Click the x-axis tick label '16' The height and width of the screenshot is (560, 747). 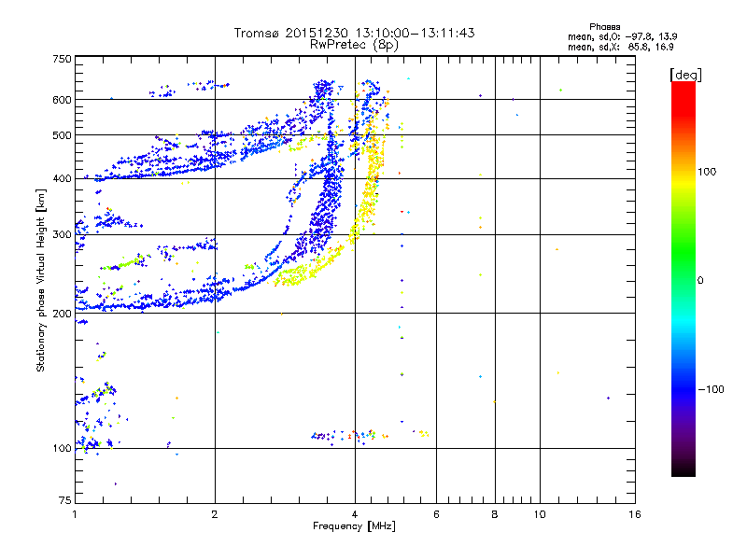click(x=635, y=514)
